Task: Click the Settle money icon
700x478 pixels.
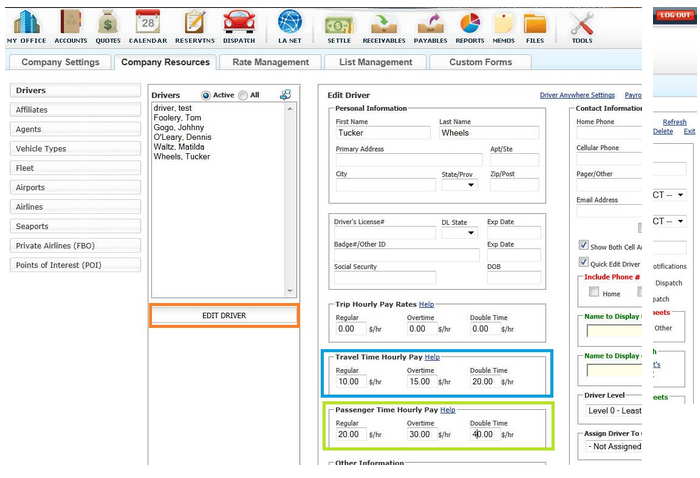Action: point(339,24)
